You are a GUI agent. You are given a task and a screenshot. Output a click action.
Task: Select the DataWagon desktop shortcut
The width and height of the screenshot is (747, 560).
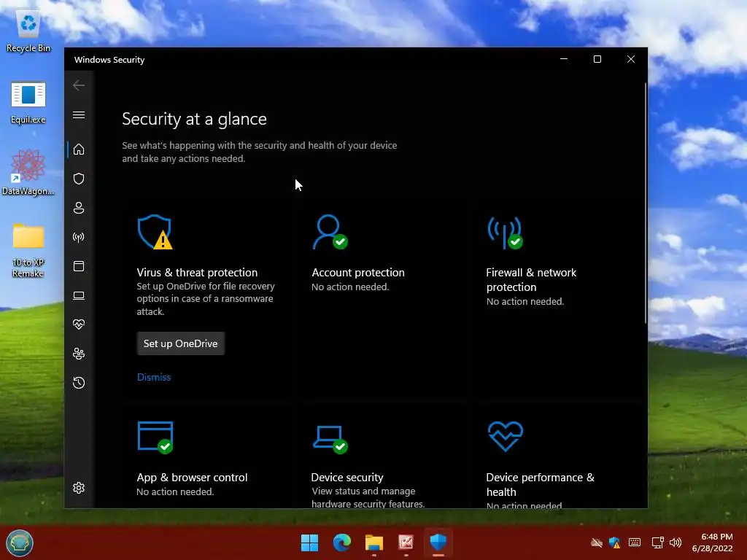pos(28,172)
